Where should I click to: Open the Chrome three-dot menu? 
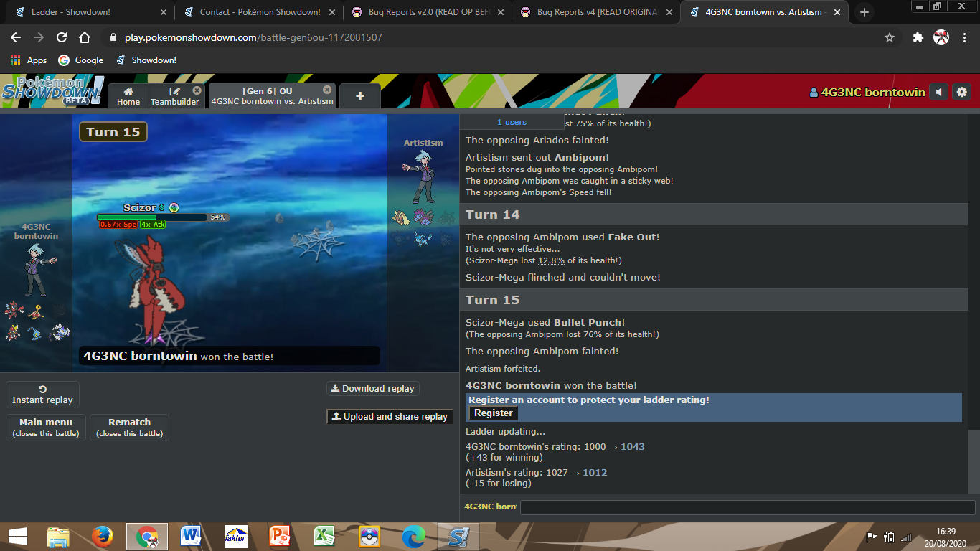[x=964, y=37]
